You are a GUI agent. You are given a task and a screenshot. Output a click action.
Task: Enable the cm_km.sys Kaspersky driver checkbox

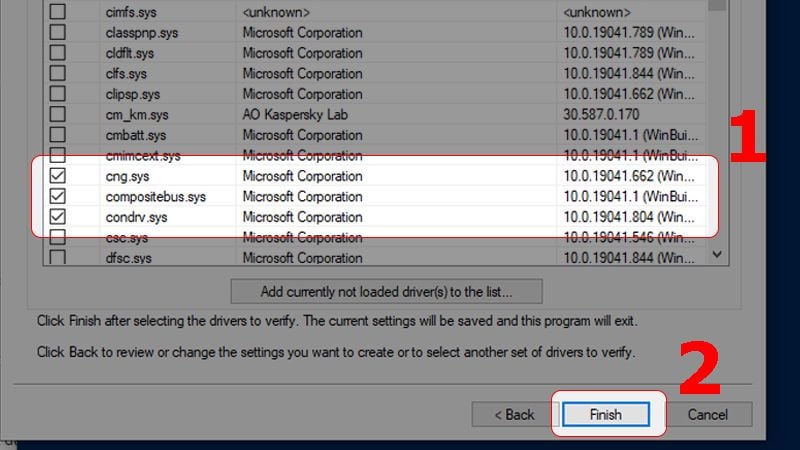(x=57, y=115)
